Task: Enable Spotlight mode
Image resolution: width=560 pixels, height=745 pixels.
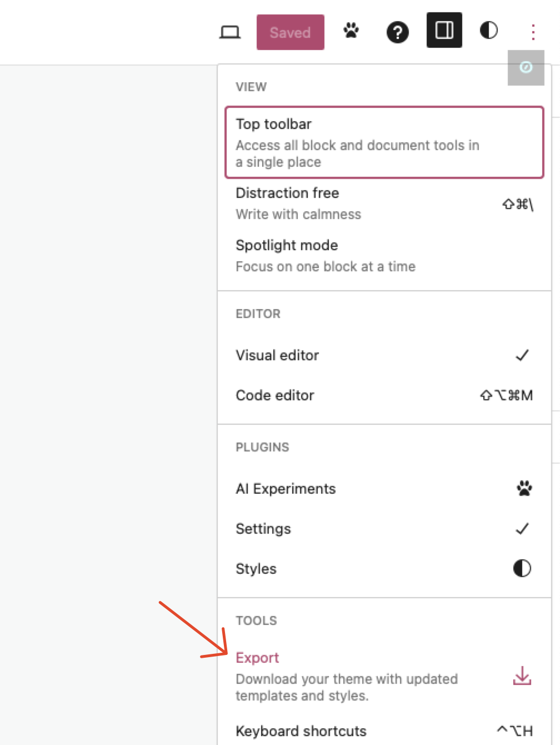Action: click(384, 256)
